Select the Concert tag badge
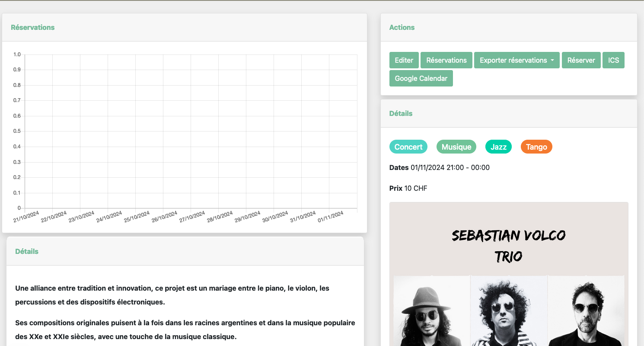Viewport: 644px width, 346px height. point(408,147)
